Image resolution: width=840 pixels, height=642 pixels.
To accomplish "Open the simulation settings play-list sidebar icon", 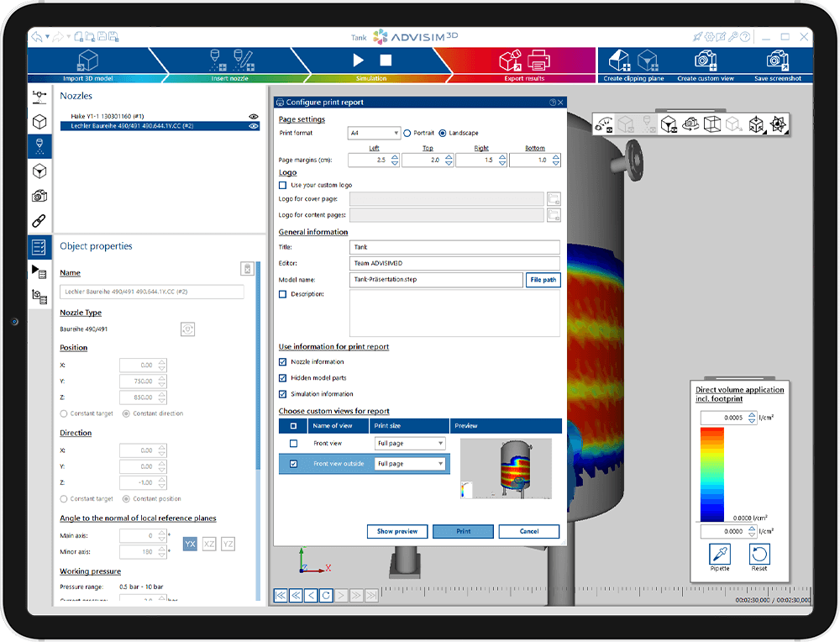I will coord(39,271).
